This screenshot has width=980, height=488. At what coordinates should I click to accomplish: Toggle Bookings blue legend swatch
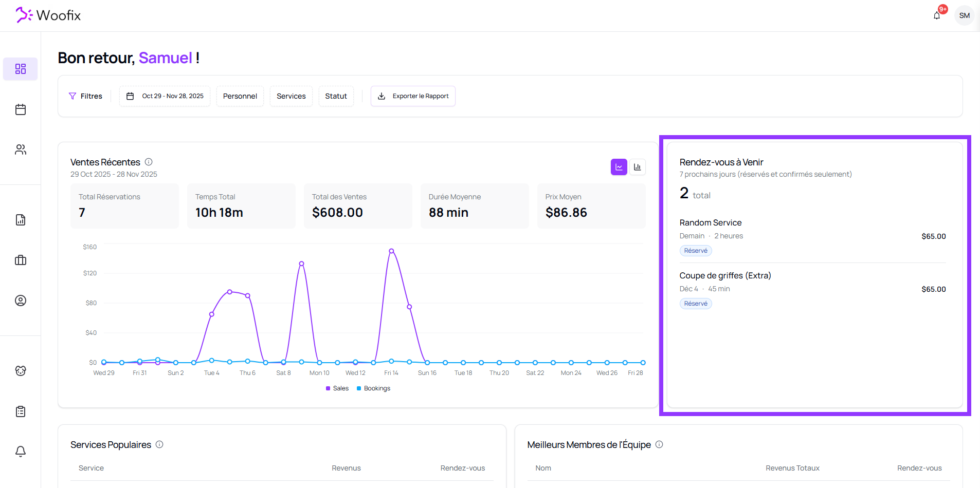359,388
